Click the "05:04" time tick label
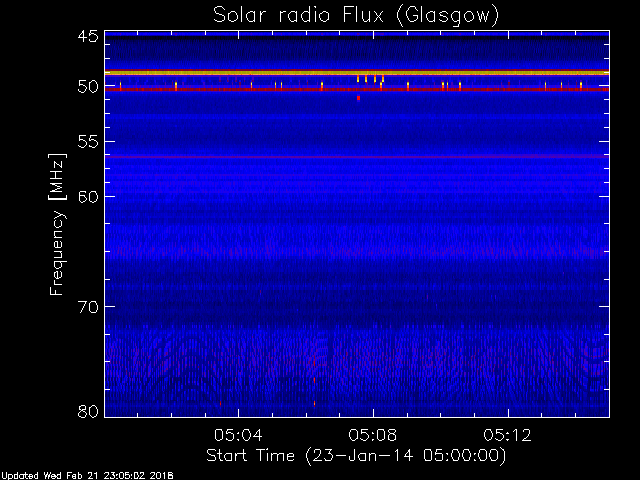 pyautogui.click(x=238, y=435)
